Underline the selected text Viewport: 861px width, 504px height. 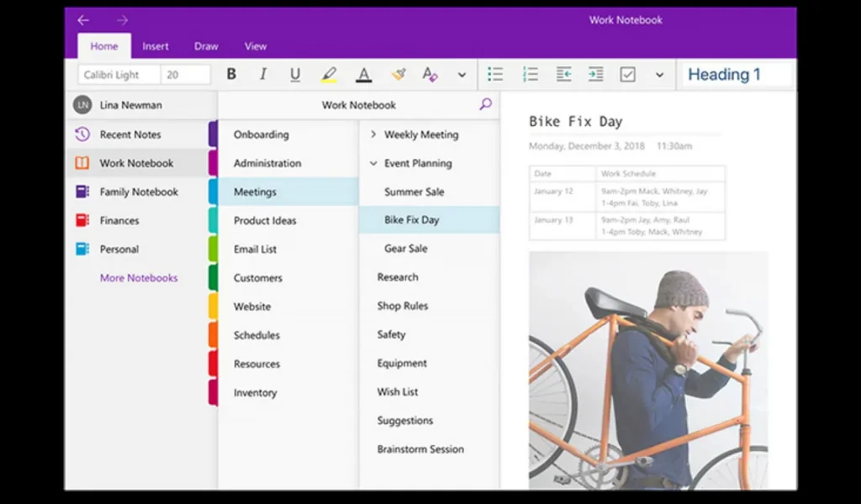(x=295, y=74)
